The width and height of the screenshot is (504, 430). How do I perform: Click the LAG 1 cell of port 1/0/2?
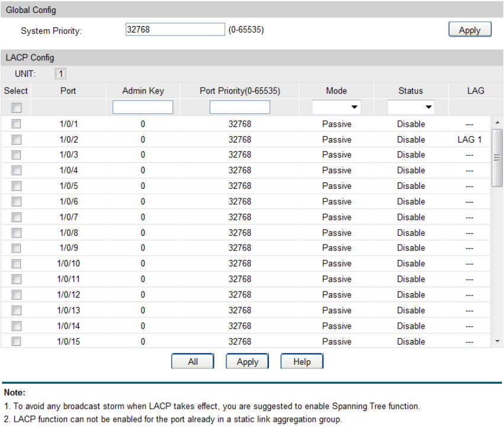(x=469, y=139)
